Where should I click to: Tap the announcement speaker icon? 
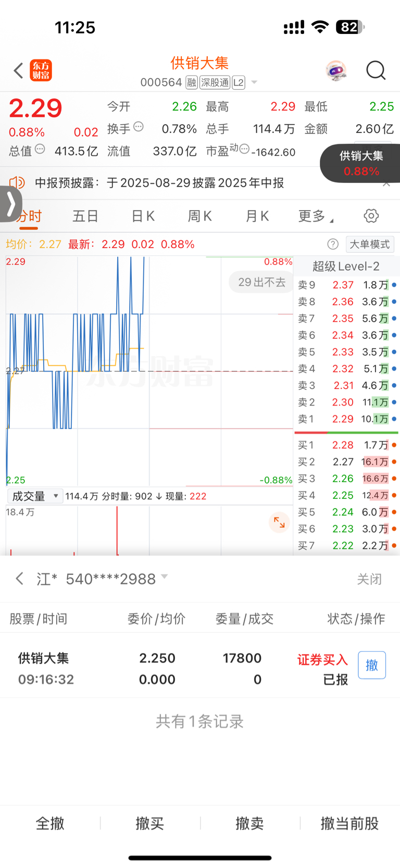17,182
